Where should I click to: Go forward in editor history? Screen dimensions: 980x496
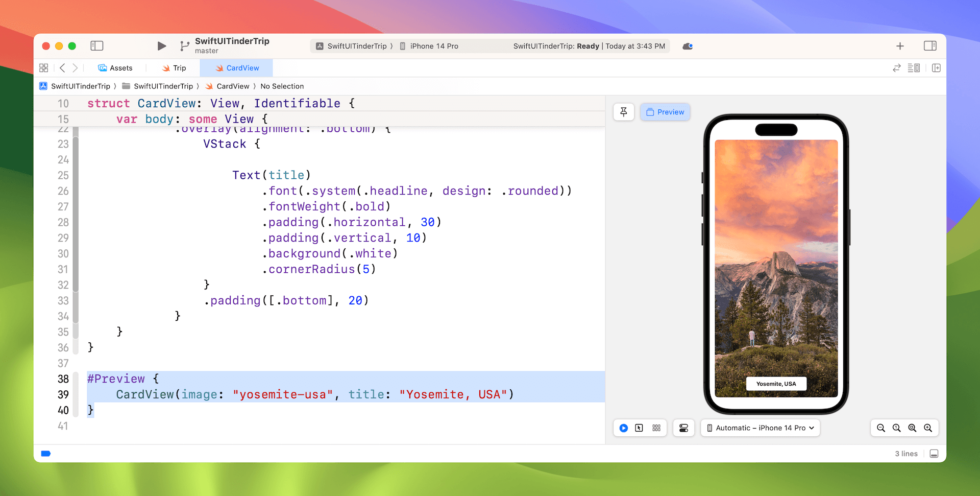(x=75, y=68)
